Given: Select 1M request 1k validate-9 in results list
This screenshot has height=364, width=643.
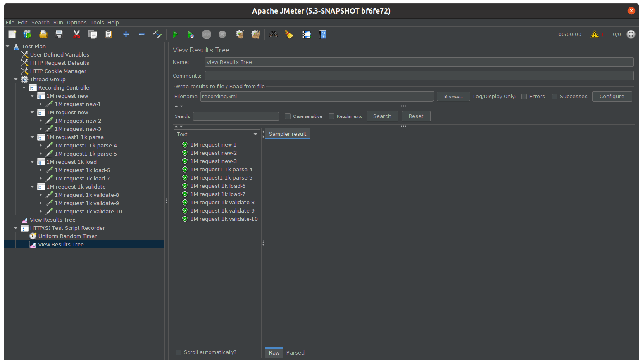Looking at the screenshot, I should (223, 210).
